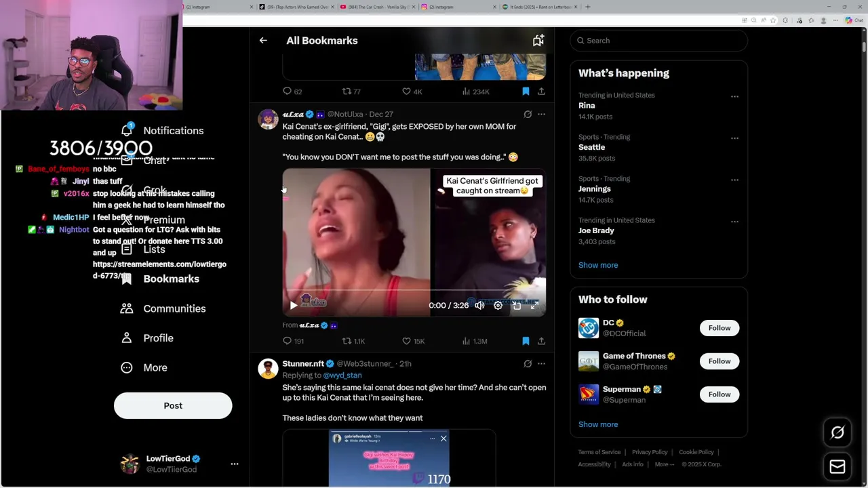This screenshot has width=868, height=488.
Task: Open the Terms of Service link
Action: pos(599,452)
